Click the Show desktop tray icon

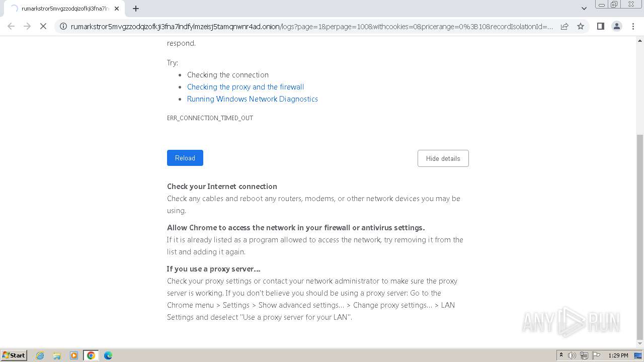click(638, 355)
